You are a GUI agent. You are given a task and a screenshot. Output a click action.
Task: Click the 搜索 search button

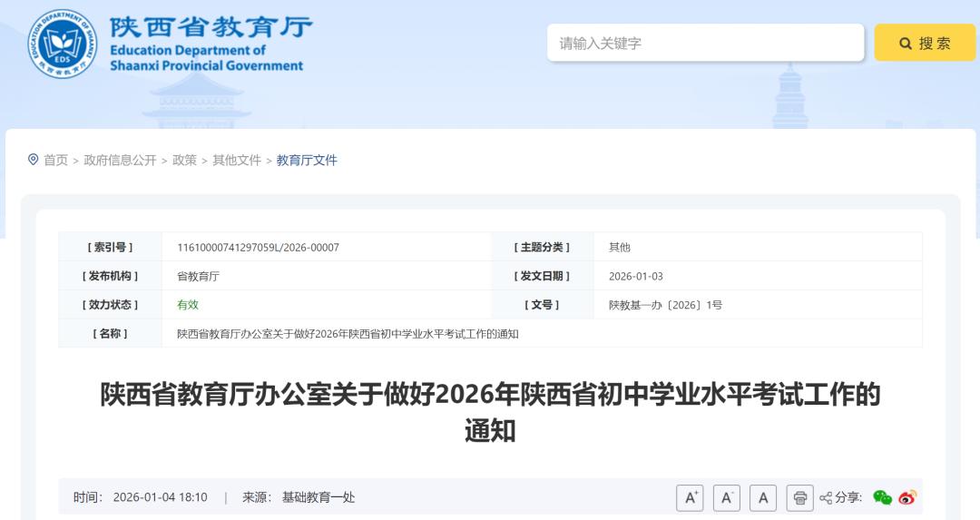pos(925,43)
